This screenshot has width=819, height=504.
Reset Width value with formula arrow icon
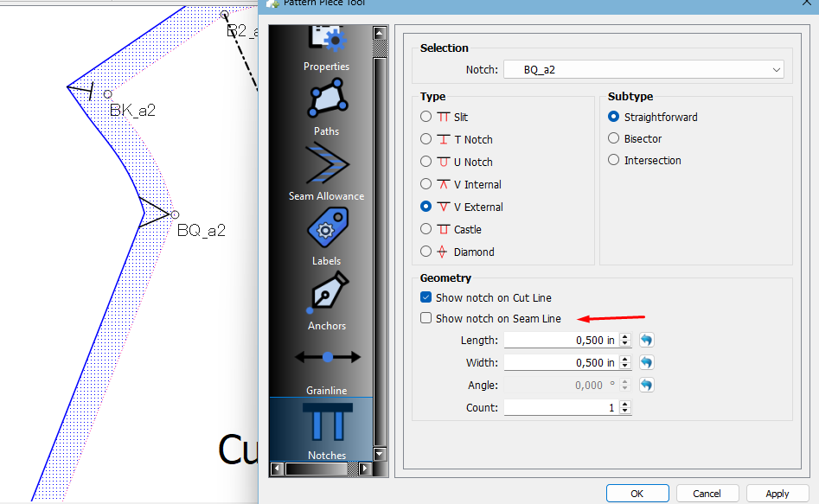click(647, 363)
